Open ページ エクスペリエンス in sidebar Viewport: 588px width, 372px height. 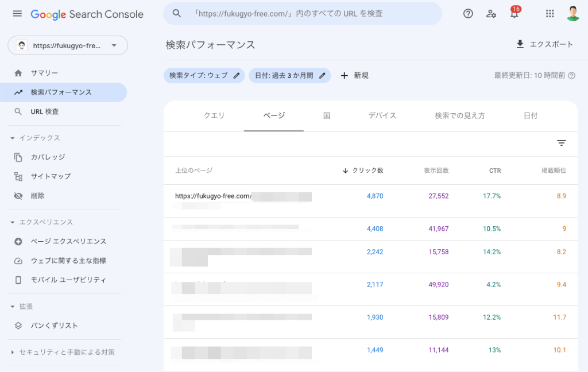[64, 242]
